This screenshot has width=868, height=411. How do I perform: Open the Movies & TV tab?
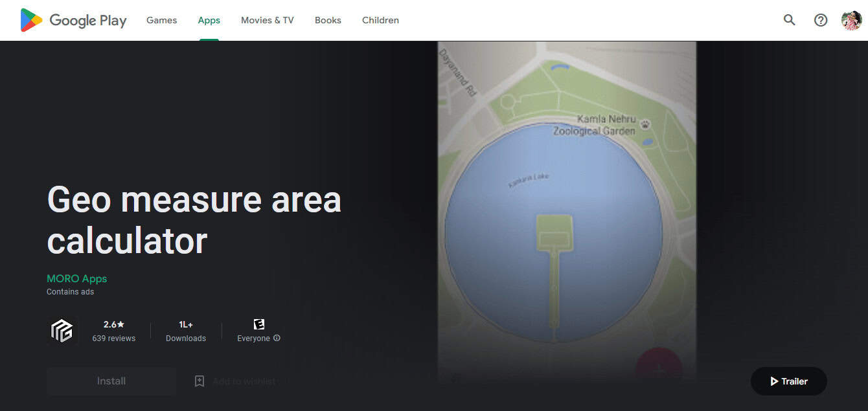point(268,20)
